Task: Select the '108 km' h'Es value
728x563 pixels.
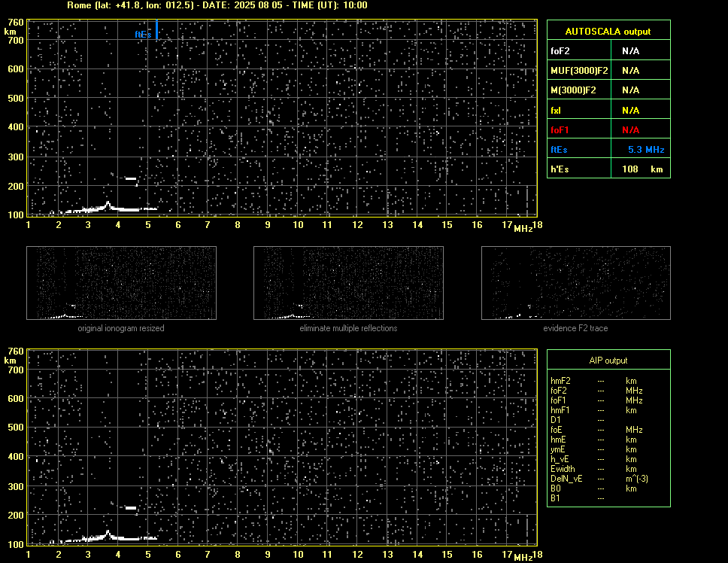Action: pos(642,169)
